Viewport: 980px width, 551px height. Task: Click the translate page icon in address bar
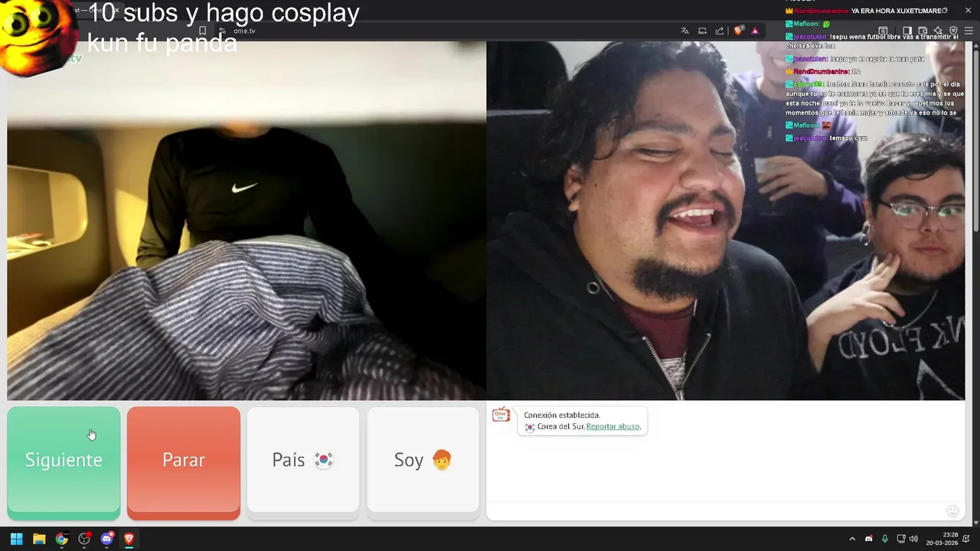coord(685,31)
